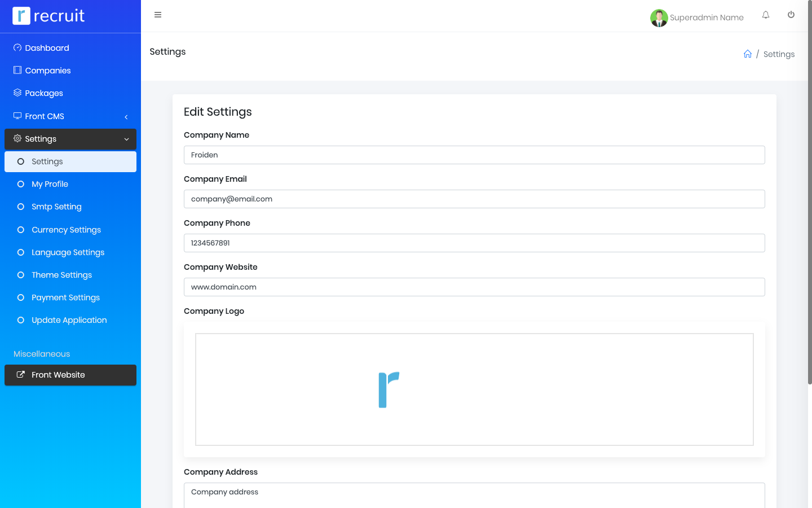Open Payment Settings link
The image size is (812, 508).
click(x=65, y=297)
